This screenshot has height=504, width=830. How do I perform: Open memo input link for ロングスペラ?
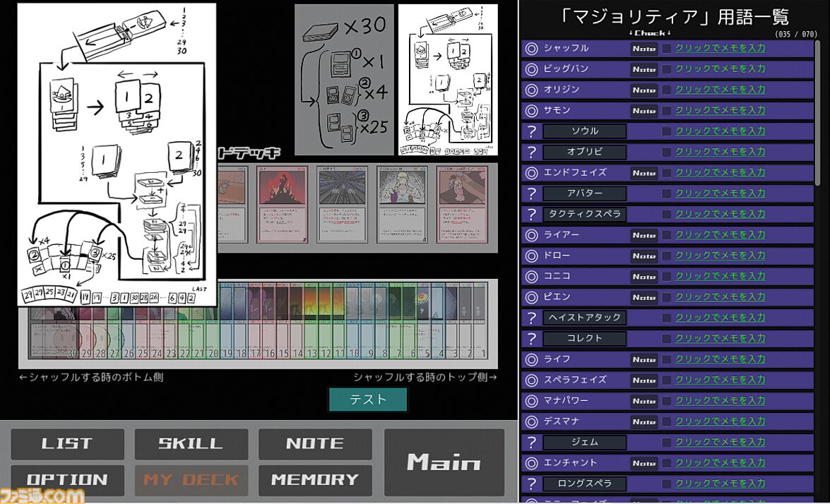point(721,484)
